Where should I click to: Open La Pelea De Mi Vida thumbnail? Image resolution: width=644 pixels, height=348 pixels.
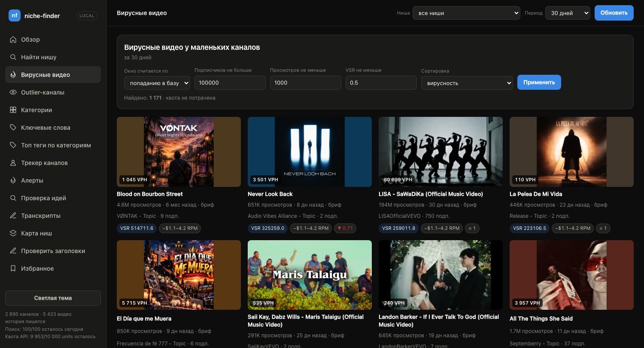[571, 152]
